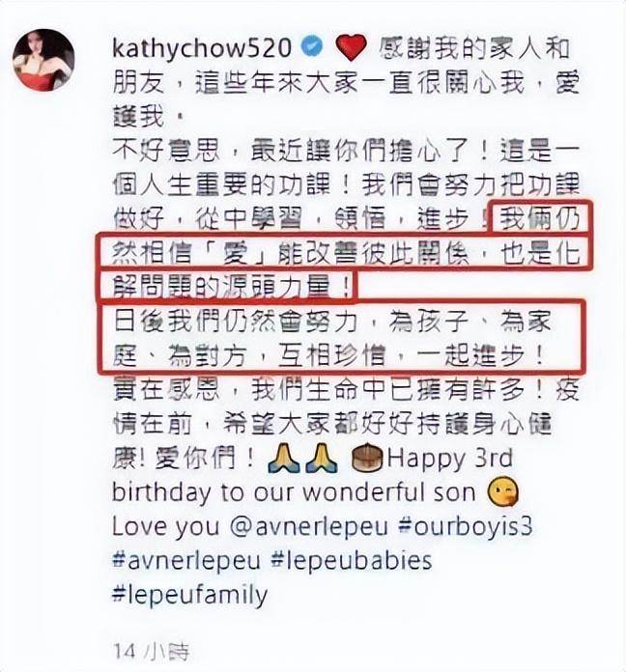Click the text 'Love you'
The height and width of the screenshot is (672, 626).
165,527
